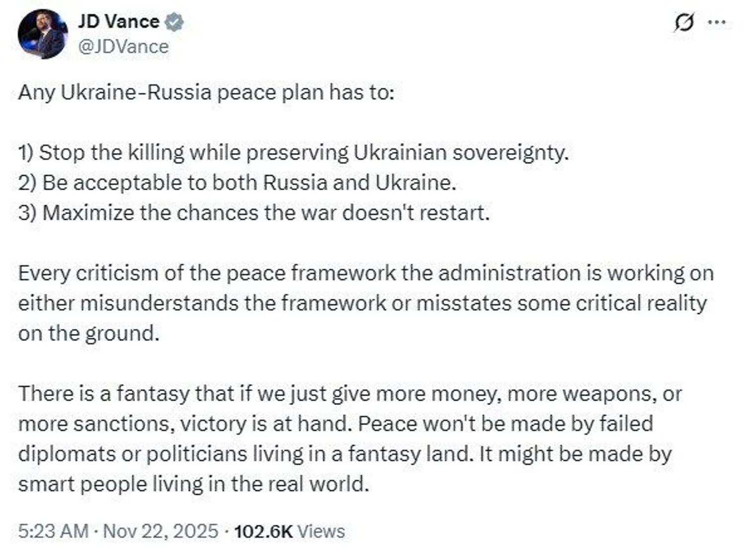Click the Views label

[x=322, y=531]
